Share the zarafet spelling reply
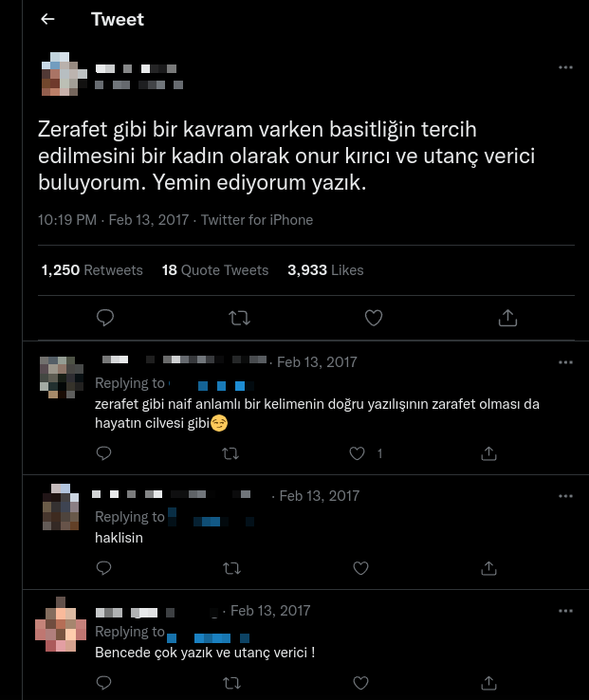Screen dimensions: 589x700 click(x=489, y=453)
